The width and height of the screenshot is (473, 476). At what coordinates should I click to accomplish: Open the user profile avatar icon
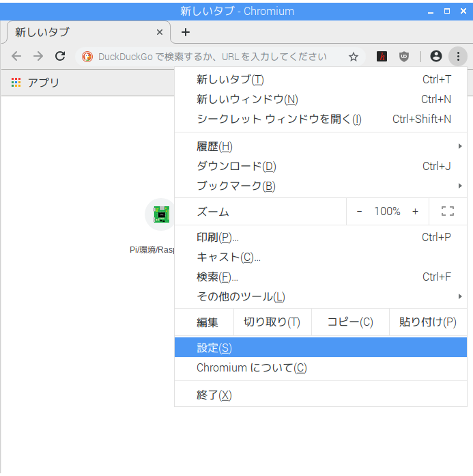pyautogui.click(x=436, y=57)
